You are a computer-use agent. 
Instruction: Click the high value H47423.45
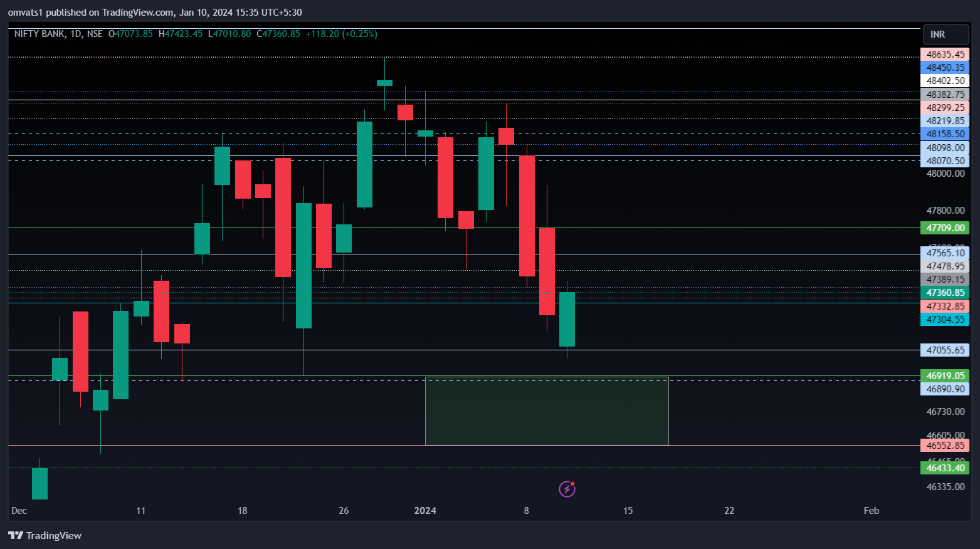coord(181,34)
